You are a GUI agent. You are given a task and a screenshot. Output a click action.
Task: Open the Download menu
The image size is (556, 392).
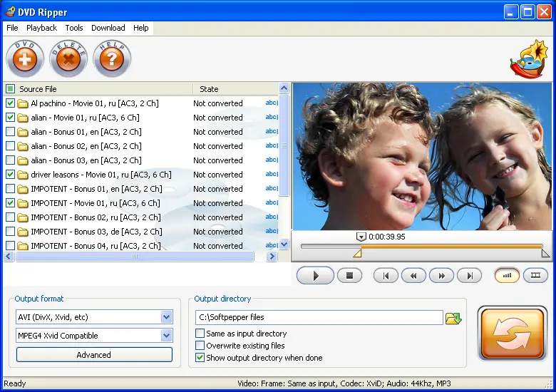(x=108, y=28)
